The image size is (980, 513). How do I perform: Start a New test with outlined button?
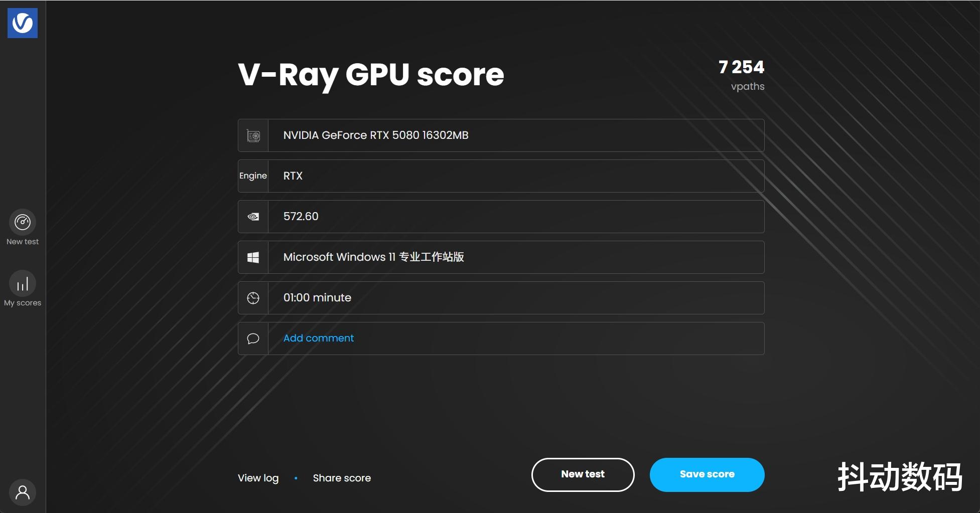point(583,474)
